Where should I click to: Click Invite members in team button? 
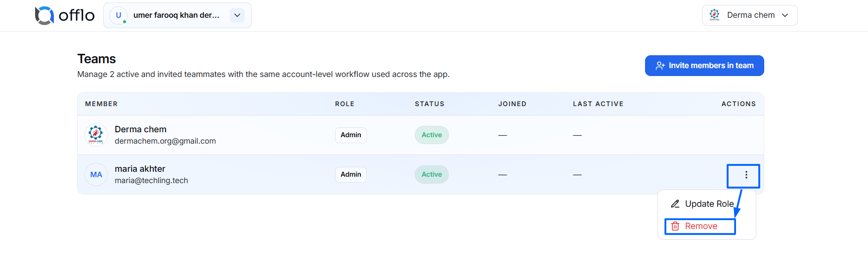[x=704, y=66]
